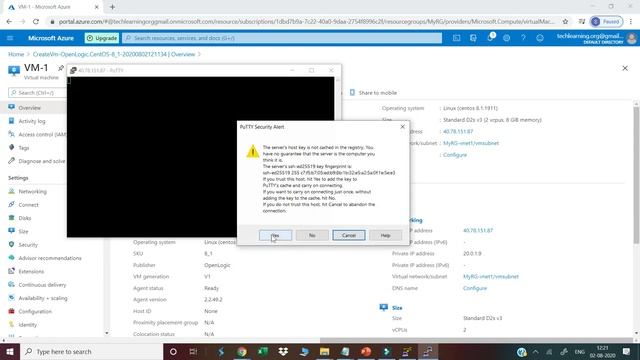Select Advisor recommendations menu item
Image resolution: width=640 pixels, height=360 pixels.
click(50, 258)
